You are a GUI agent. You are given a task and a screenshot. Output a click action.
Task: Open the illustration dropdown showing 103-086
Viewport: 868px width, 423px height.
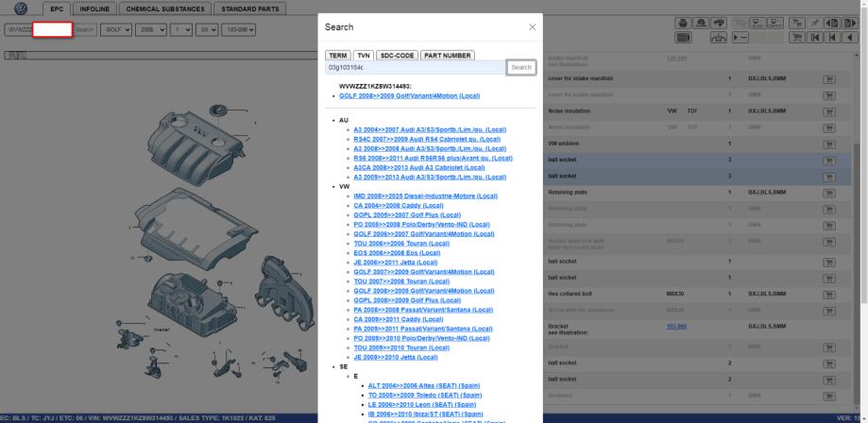click(x=239, y=30)
